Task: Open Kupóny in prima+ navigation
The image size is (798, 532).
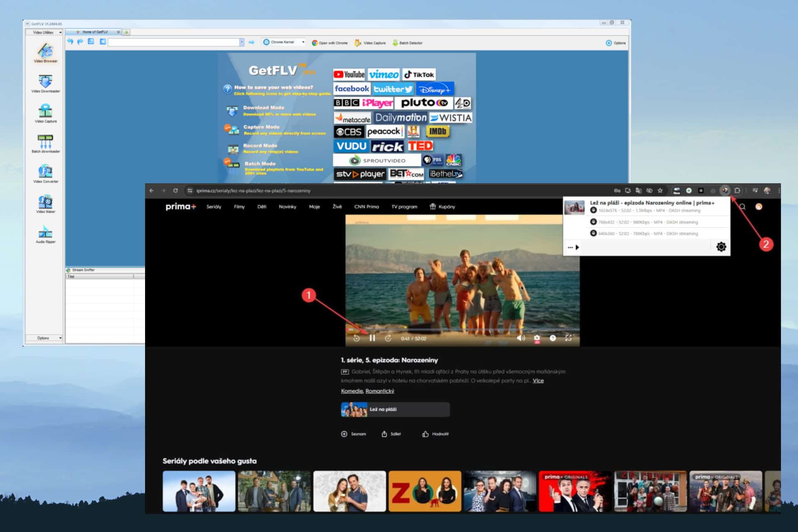Action: (x=442, y=207)
